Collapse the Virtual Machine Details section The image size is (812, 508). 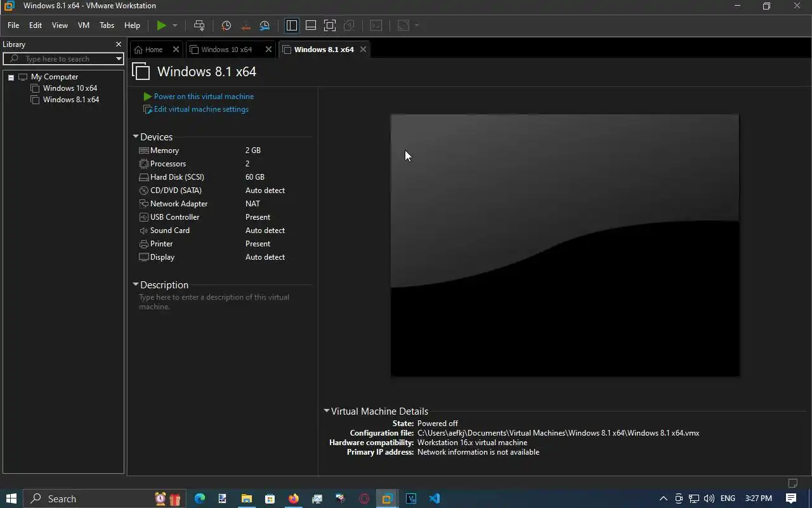pyautogui.click(x=327, y=411)
